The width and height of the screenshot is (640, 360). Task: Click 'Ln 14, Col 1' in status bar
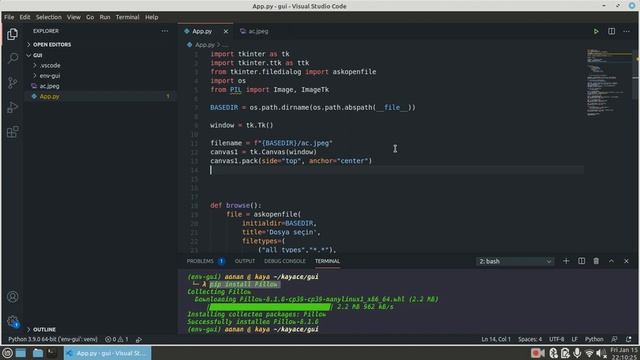pyautogui.click(x=496, y=339)
